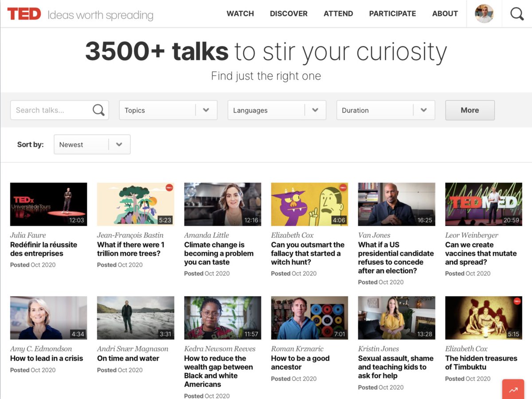Viewport: 532px width, 399px height.
Task: Open Amy C. Edmondson talk thumbnail
Action: 49,318
